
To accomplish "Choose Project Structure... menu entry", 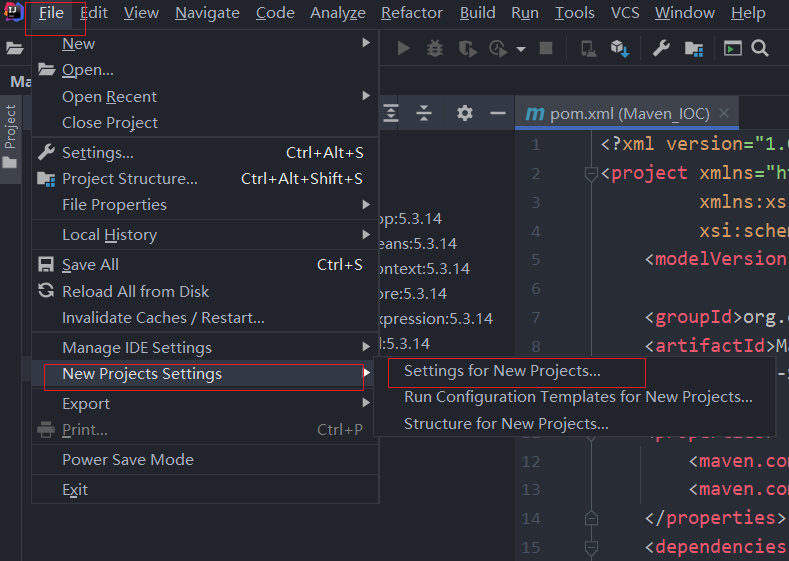I will (x=205, y=179).
